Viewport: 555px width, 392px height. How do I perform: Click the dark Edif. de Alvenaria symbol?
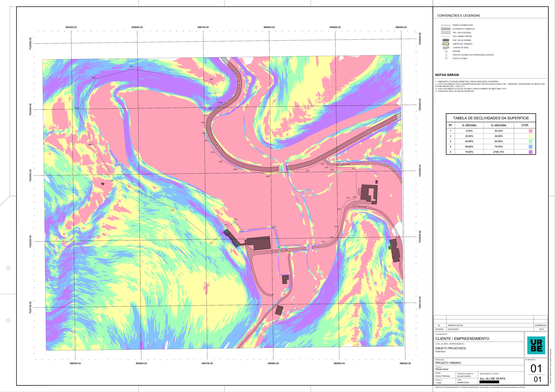[446, 40]
